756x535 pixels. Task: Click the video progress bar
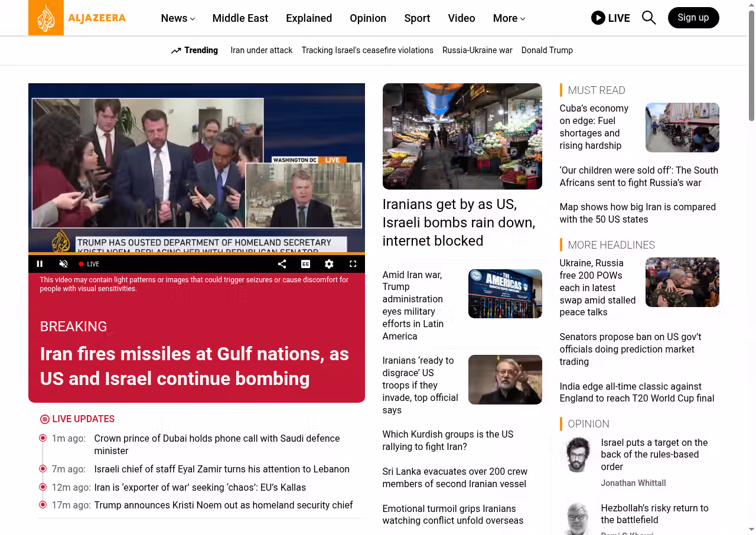196,254
